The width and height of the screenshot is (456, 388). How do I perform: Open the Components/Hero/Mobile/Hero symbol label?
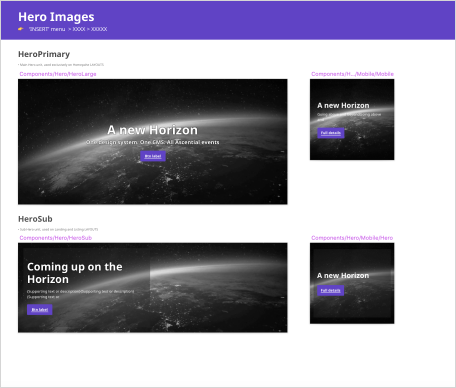tap(352, 238)
